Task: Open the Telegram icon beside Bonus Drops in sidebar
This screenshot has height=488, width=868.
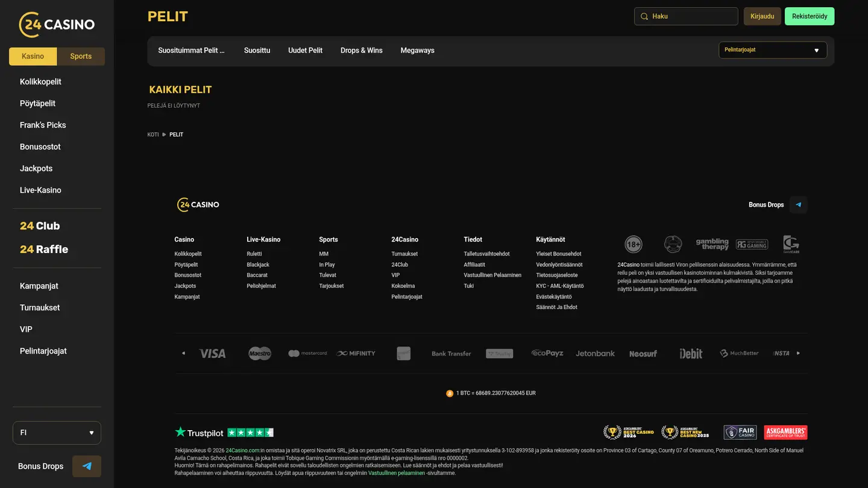Action: pos(87,466)
